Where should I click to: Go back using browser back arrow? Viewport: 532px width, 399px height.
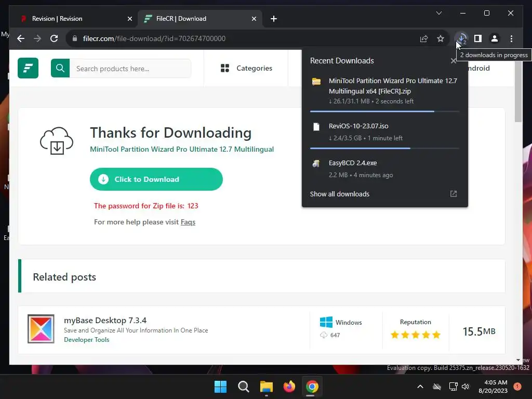coord(21,38)
